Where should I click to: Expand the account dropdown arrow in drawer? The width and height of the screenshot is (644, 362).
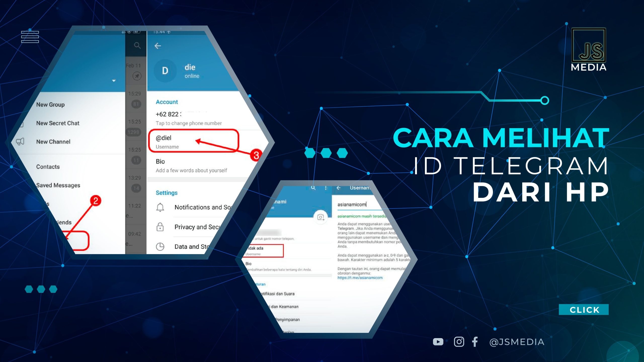coord(114,81)
